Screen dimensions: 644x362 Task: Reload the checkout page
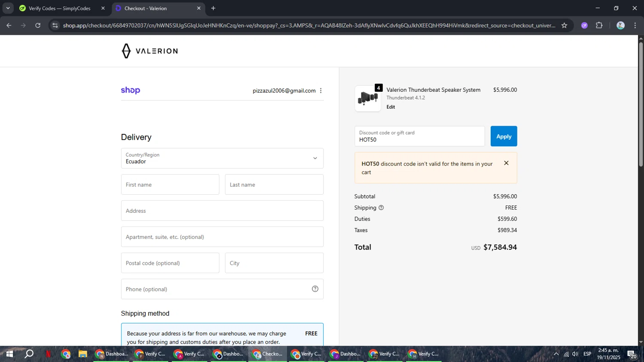pos(38,25)
